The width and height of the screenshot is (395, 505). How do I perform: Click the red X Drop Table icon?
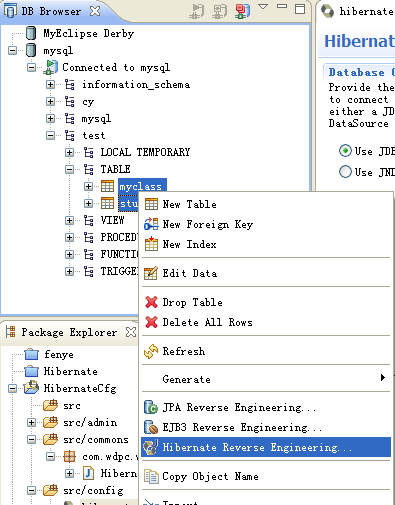(151, 302)
